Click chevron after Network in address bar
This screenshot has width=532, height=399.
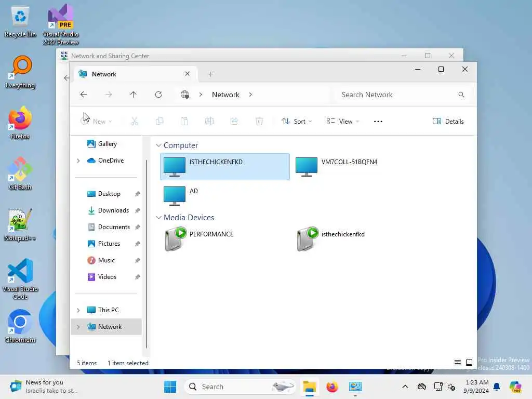point(250,95)
